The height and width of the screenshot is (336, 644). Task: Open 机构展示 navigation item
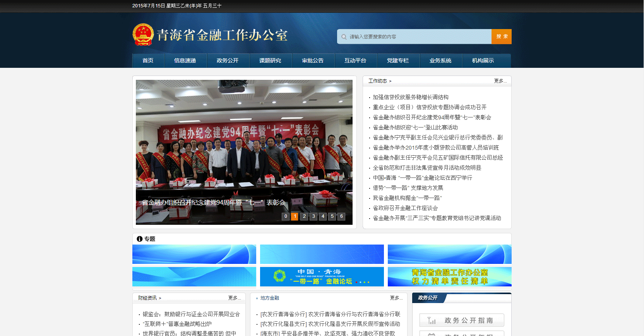tap(483, 60)
